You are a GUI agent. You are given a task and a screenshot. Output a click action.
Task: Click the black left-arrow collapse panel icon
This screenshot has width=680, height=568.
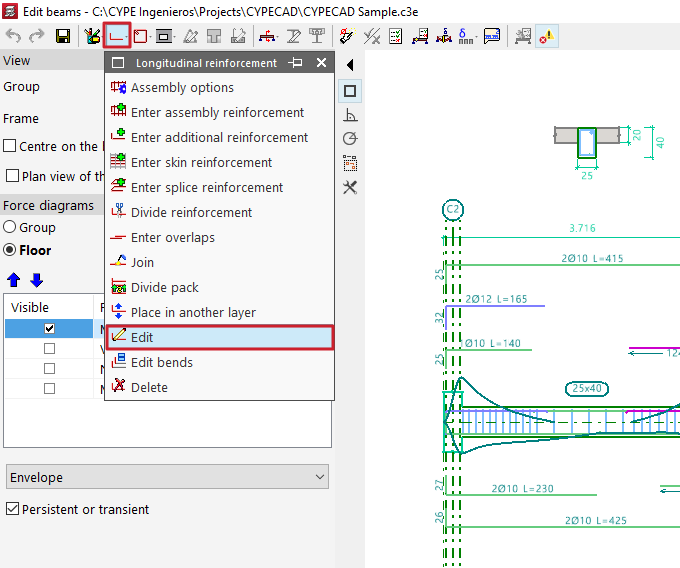click(x=349, y=65)
